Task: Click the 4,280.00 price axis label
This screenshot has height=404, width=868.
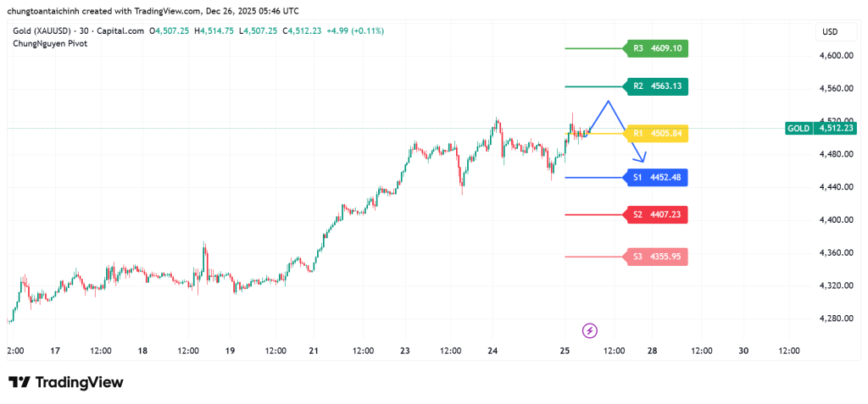Action: coord(835,318)
